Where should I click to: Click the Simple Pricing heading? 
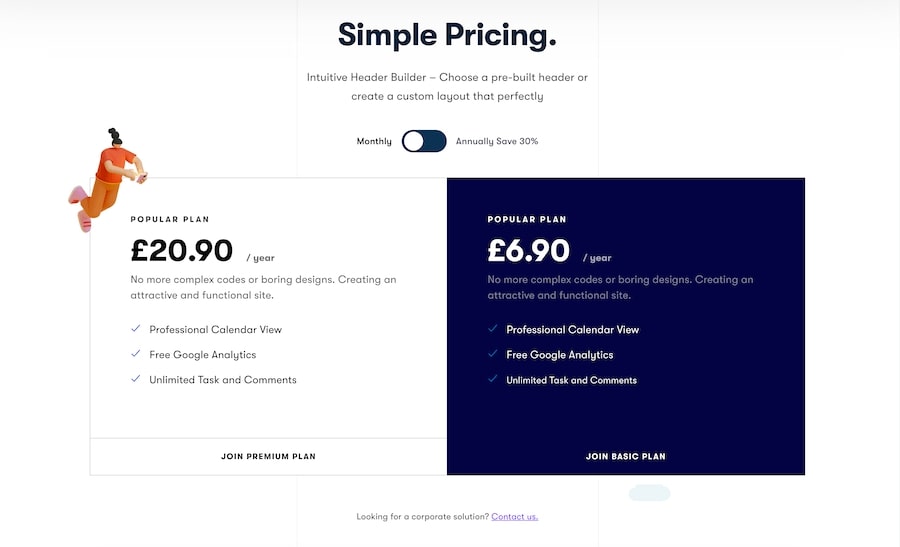point(447,35)
